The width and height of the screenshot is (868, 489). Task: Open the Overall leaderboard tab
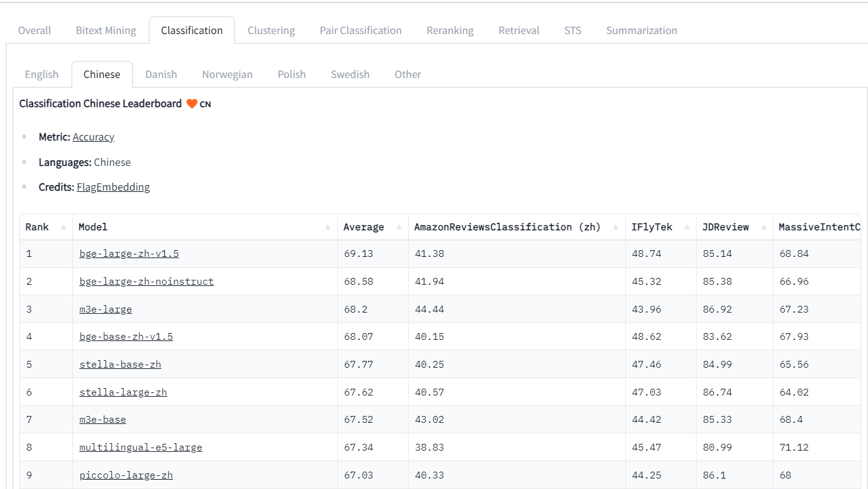tap(35, 30)
